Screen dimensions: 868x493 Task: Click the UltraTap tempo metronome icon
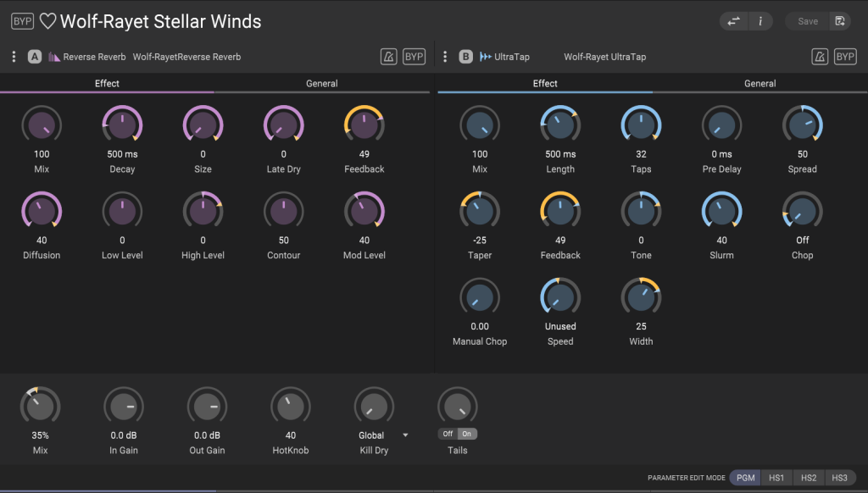click(820, 57)
